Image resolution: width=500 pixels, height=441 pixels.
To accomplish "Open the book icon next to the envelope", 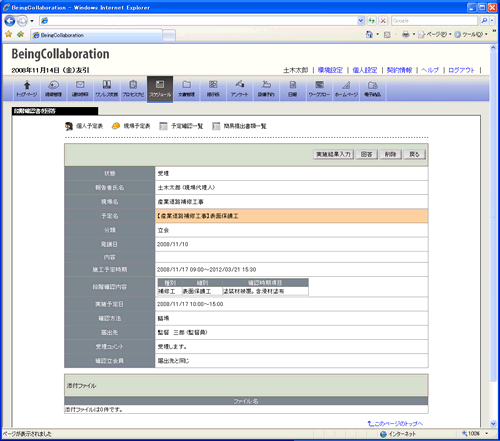I will [x=107, y=89].
